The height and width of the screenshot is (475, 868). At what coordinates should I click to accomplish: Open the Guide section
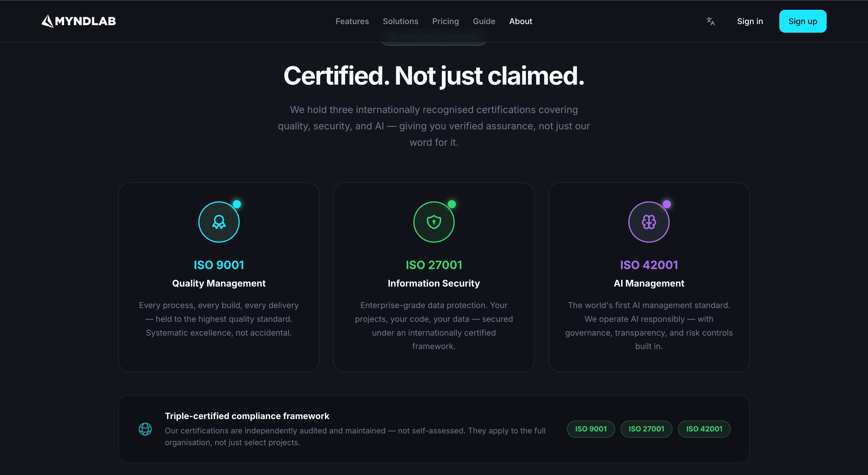pos(484,21)
